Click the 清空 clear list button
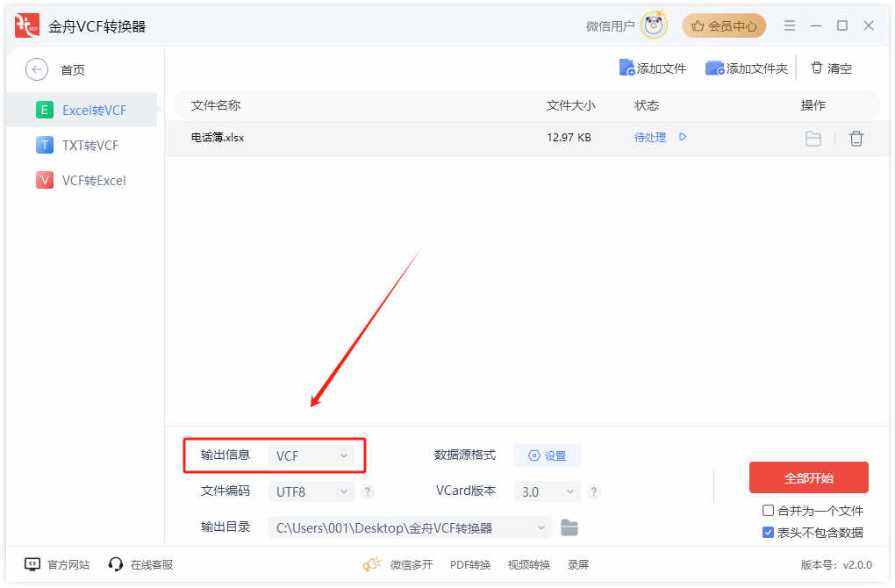This screenshot has width=895, height=588. 831,68
